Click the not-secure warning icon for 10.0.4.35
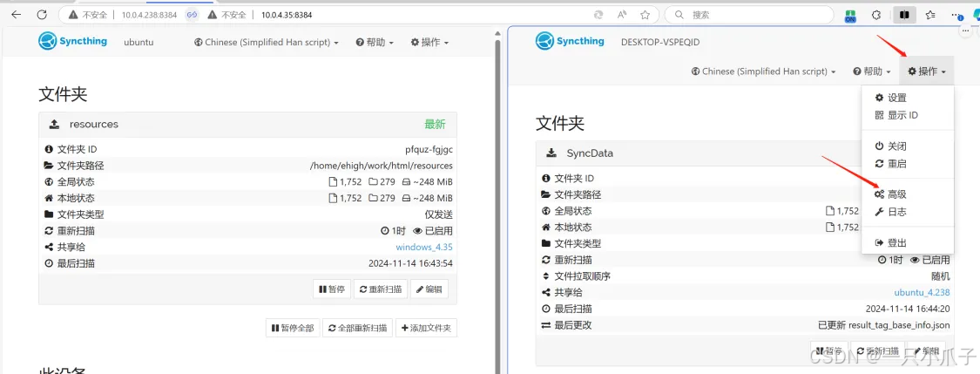 (212, 14)
